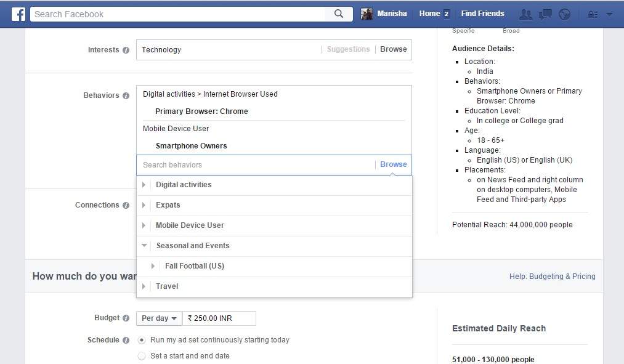
Task: Click Browse link in Interests field
Action: pos(393,49)
